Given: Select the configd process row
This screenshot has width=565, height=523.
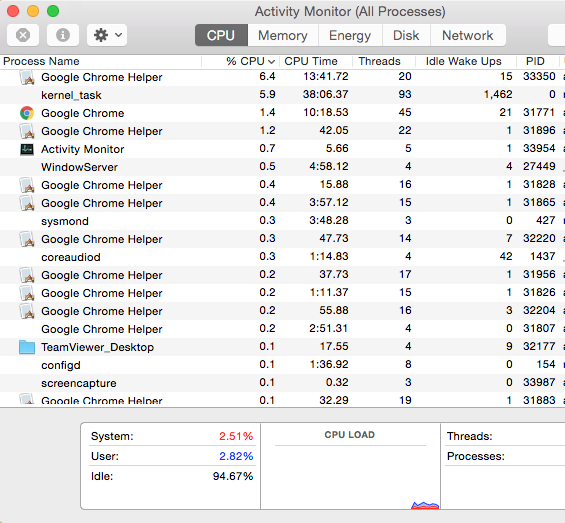Looking at the screenshot, I should (x=282, y=365).
